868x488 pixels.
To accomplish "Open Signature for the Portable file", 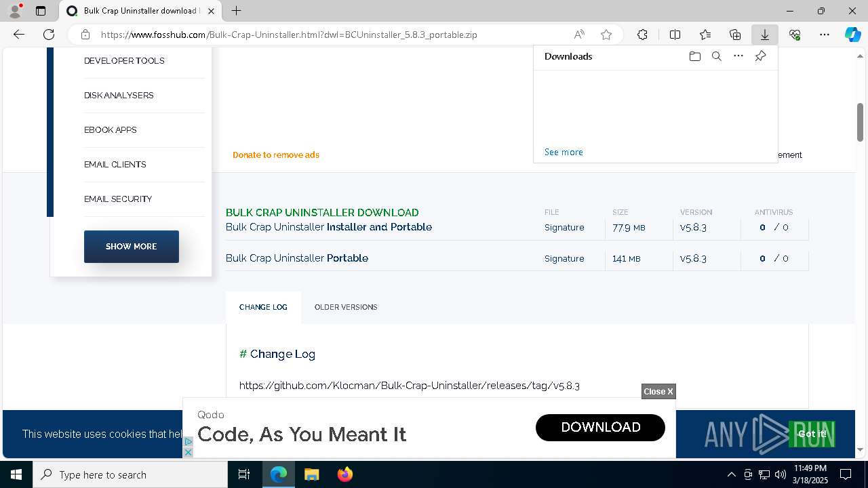I will 564,259.
